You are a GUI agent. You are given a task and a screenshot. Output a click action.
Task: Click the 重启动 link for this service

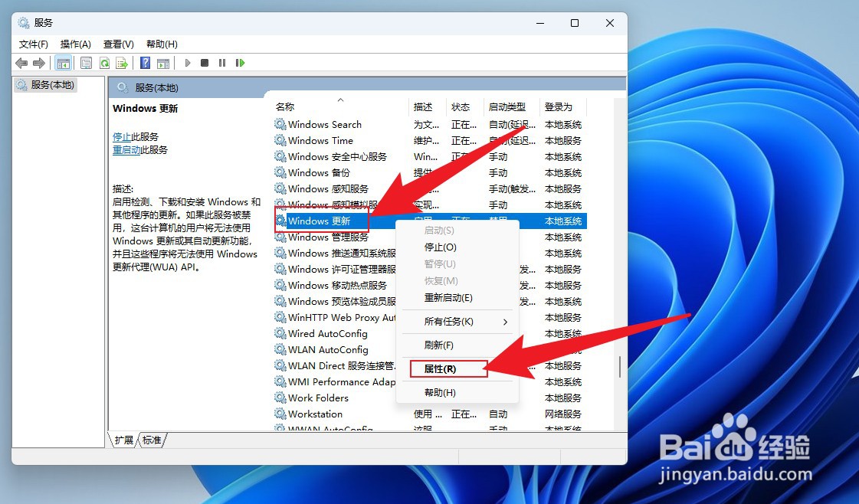[x=126, y=150]
